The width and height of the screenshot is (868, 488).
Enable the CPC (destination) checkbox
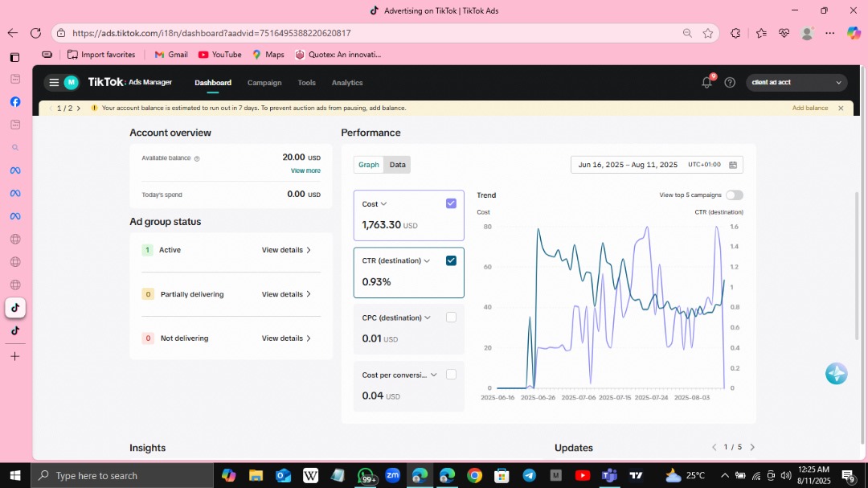pyautogui.click(x=451, y=318)
